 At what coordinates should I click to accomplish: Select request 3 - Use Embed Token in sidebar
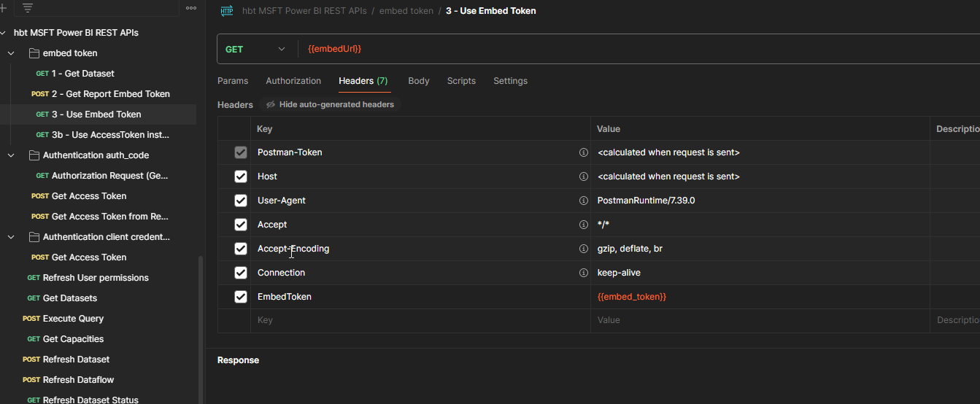coord(98,114)
